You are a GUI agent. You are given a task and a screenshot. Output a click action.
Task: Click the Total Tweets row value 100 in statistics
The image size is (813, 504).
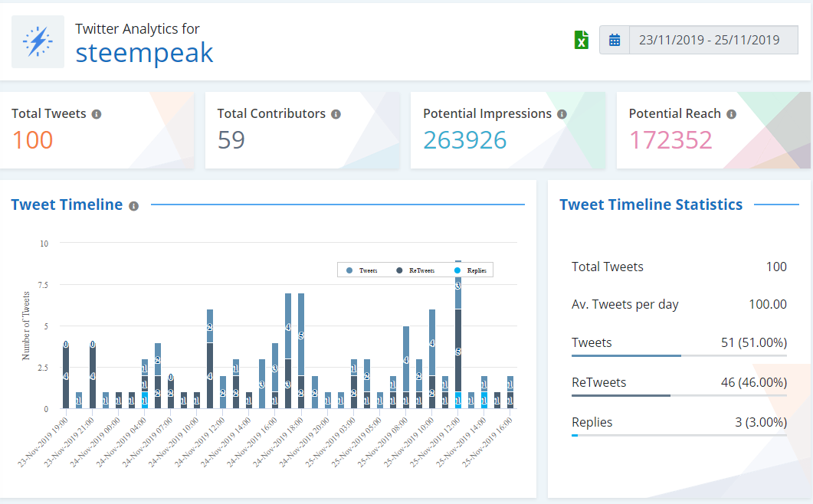tap(777, 267)
